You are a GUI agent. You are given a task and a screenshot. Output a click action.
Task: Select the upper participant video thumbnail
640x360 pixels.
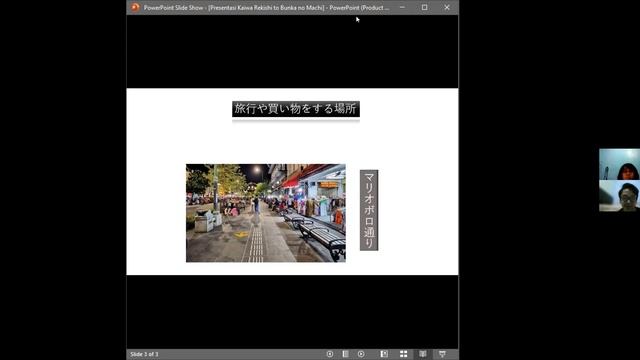coord(619,164)
